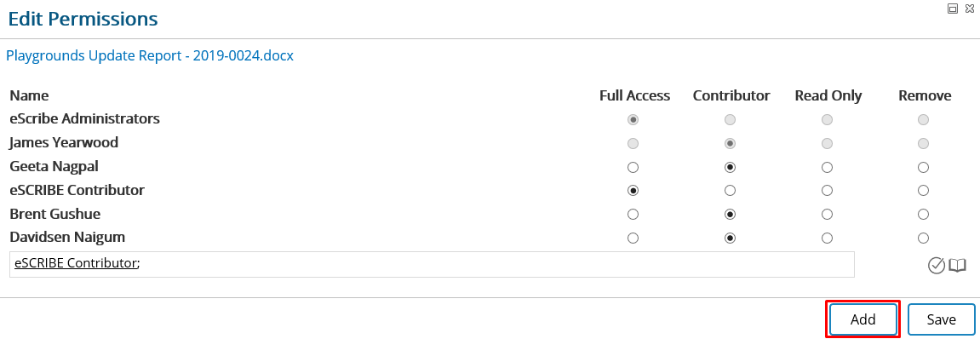Select Remove for eSCRIBE Contributor
980x339 pixels.
click(923, 190)
